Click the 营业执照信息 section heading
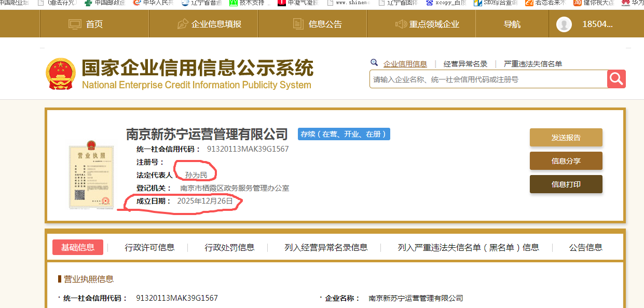This screenshot has width=644, height=308. tap(89, 279)
